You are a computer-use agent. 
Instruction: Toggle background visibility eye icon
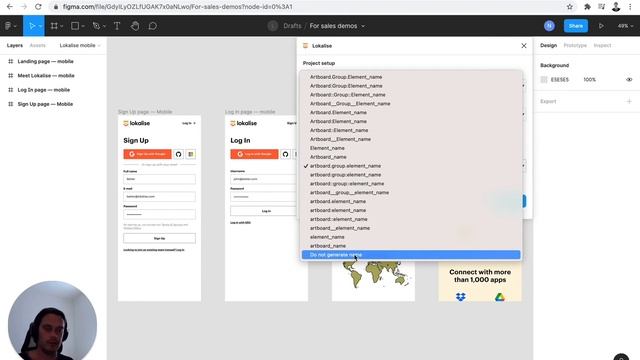pos(629,80)
